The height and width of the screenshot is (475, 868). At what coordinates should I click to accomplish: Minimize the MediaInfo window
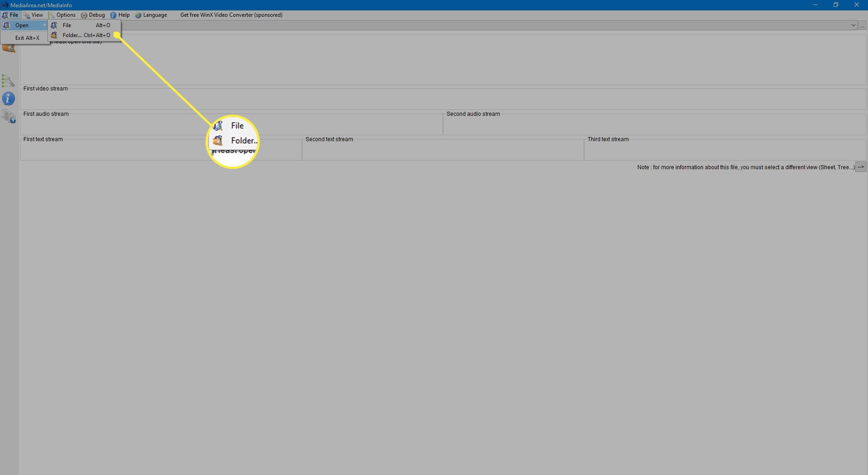pos(816,5)
